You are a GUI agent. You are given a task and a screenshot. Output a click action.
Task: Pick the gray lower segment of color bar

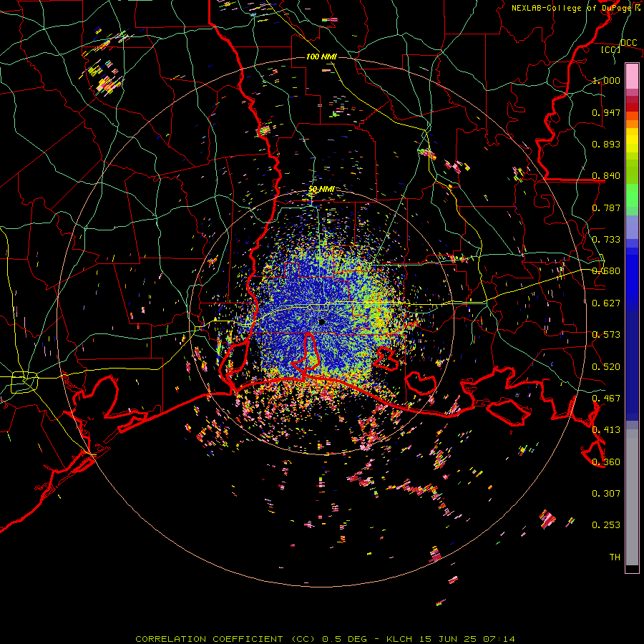(x=632, y=497)
